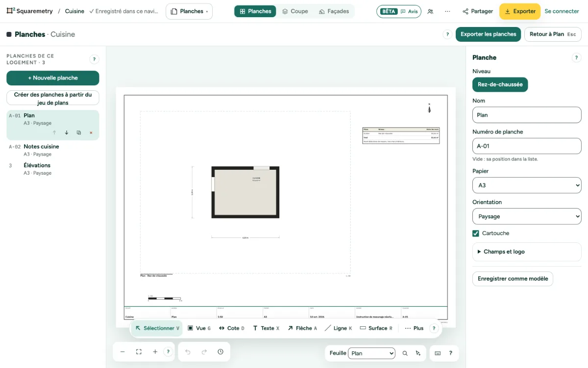Open the Orientation dropdown
Screen dimensions: 588x368
(x=527, y=216)
